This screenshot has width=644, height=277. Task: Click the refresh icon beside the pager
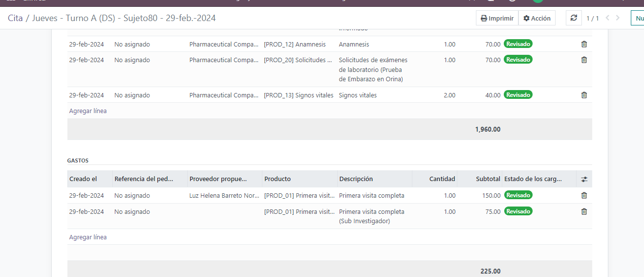574,18
